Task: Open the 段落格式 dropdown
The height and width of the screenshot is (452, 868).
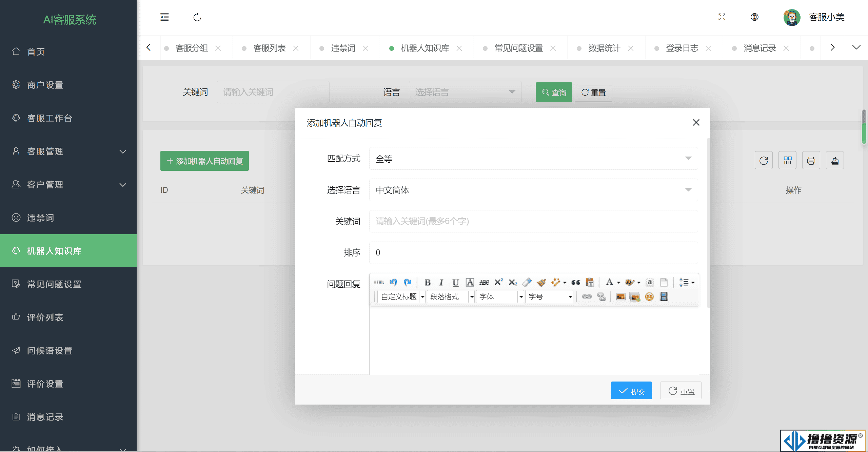Action: [451, 297]
